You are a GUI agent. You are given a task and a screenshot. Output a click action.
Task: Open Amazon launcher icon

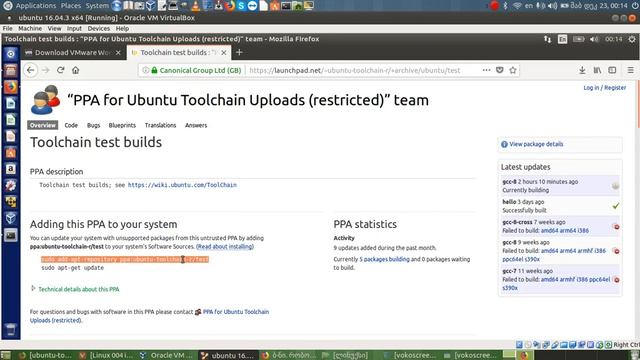pos(11,169)
